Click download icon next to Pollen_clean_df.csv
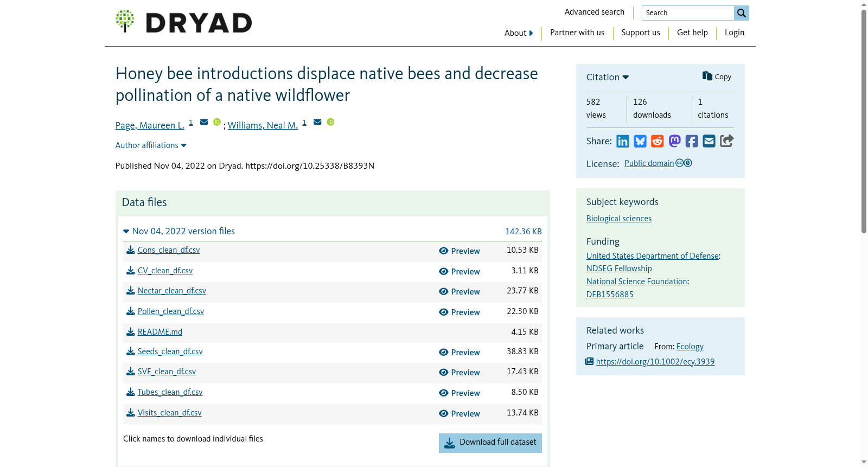The width and height of the screenshot is (868, 467). 131,311
